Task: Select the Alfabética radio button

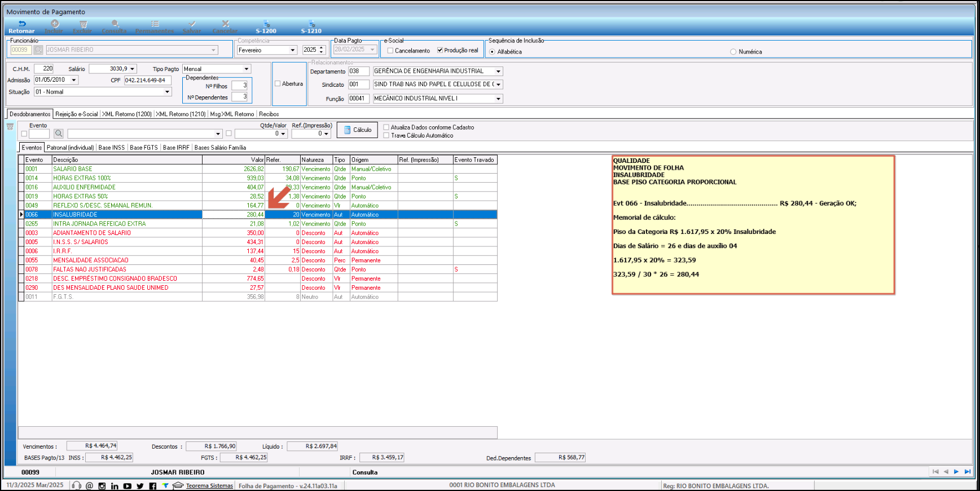Action: (493, 52)
